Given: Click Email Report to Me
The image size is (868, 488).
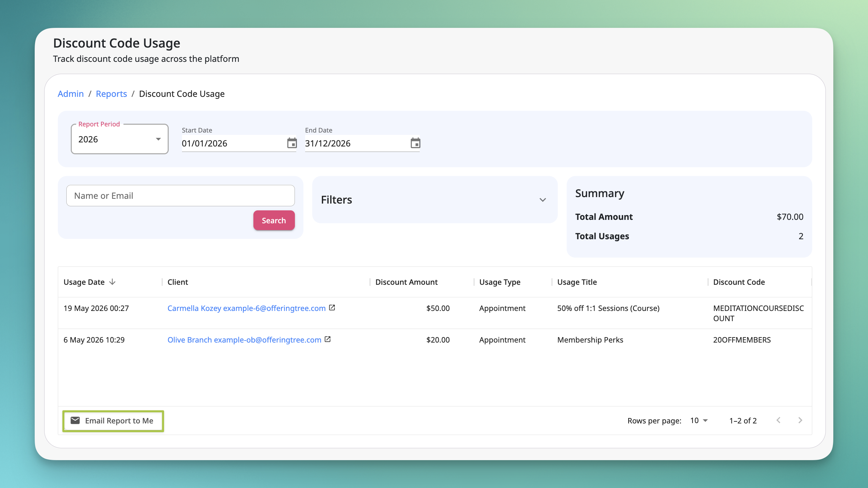Looking at the screenshot, I should (113, 421).
